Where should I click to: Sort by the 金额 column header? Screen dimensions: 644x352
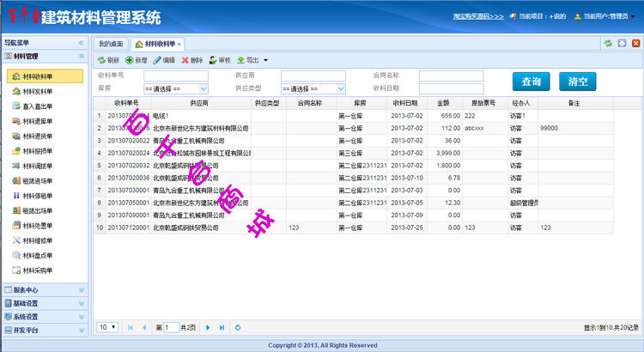pyautogui.click(x=445, y=103)
